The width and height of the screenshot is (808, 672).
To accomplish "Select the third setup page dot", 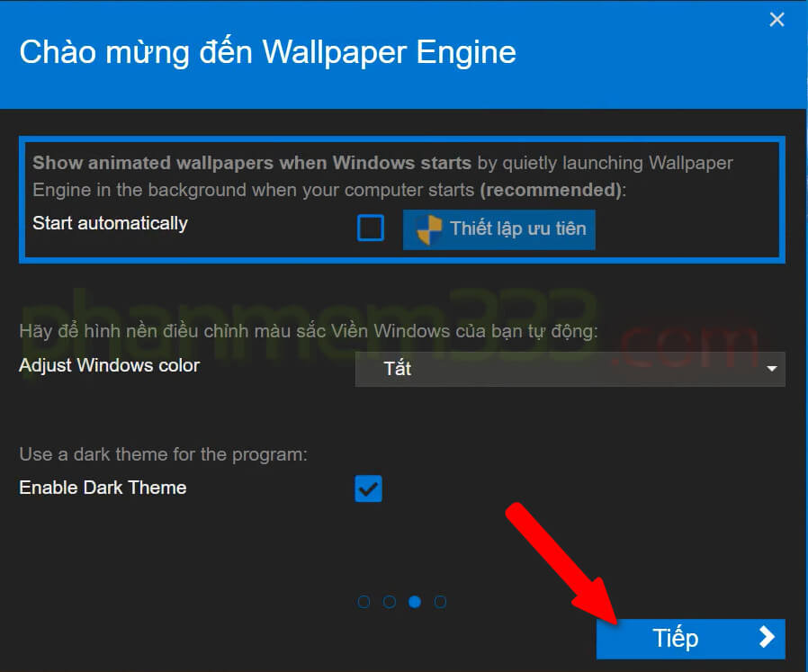I will [x=415, y=602].
